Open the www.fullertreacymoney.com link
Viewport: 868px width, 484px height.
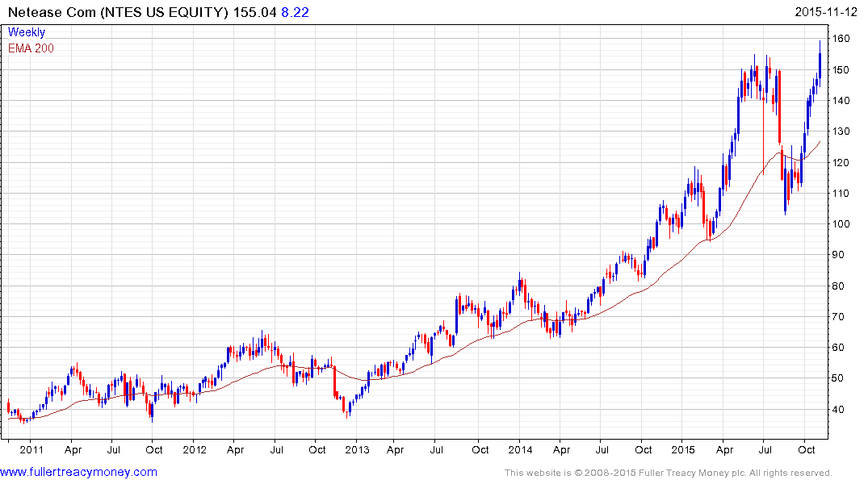point(78,472)
